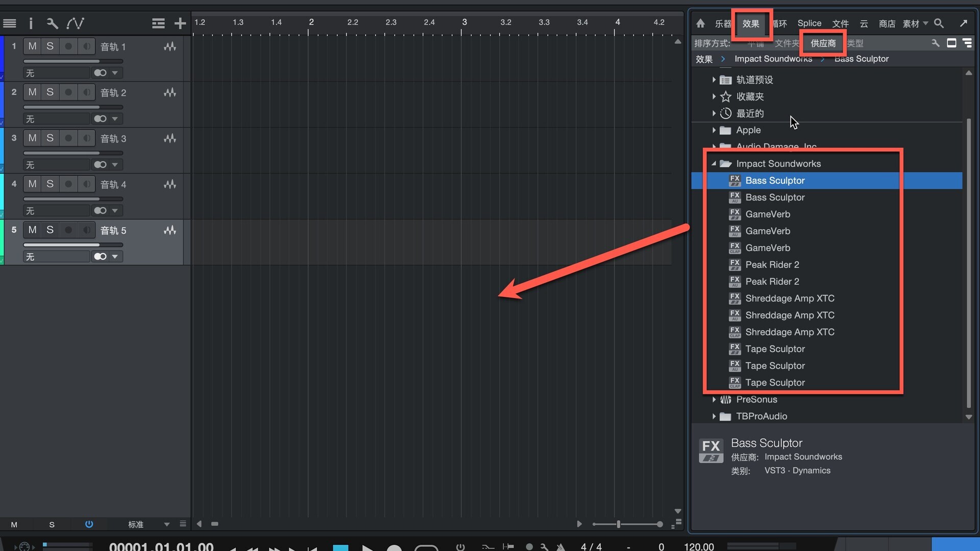Collapse the Impact Soundworks folder
980x551 pixels.
click(714, 164)
